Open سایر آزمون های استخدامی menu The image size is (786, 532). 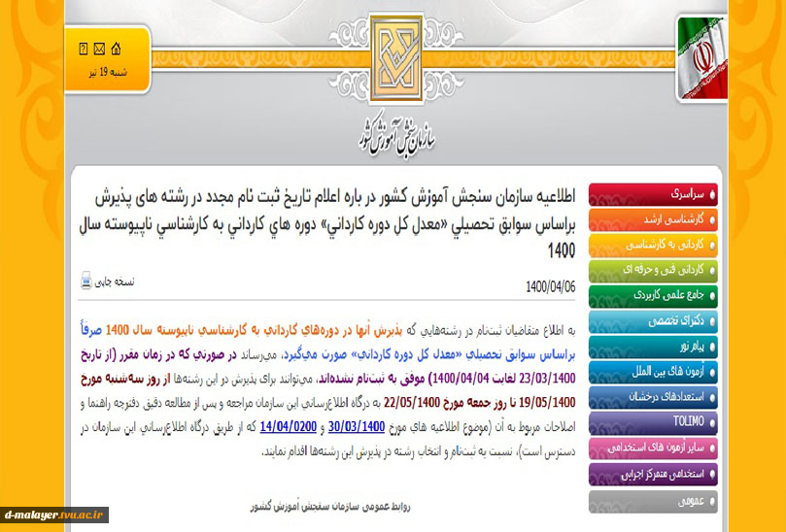pyautogui.click(x=653, y=449)
